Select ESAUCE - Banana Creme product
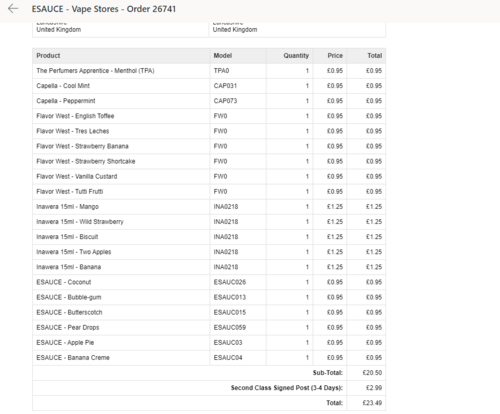 point(73,358)
